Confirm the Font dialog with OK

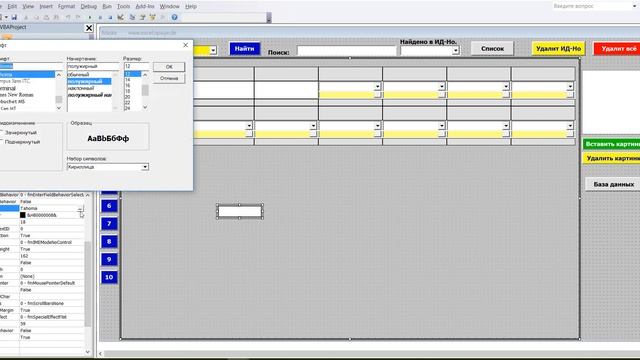tap(169, 67)
